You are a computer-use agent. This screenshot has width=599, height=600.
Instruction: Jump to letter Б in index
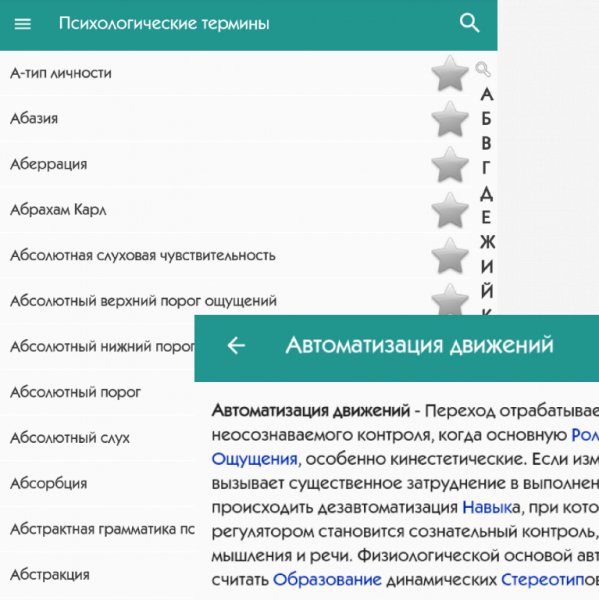[486, 119]
